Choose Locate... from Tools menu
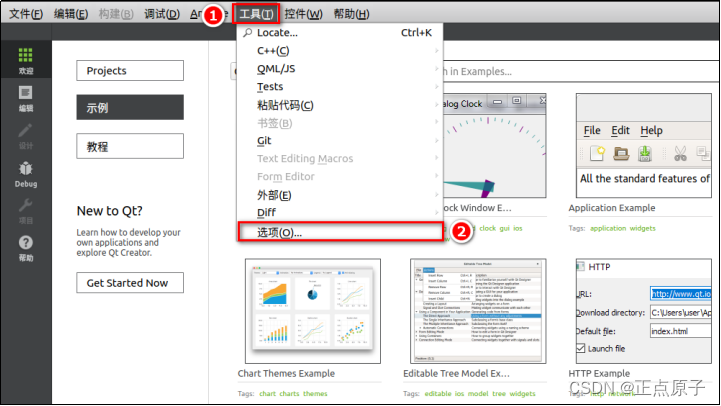The image size is (721, 406). point(340,33)
